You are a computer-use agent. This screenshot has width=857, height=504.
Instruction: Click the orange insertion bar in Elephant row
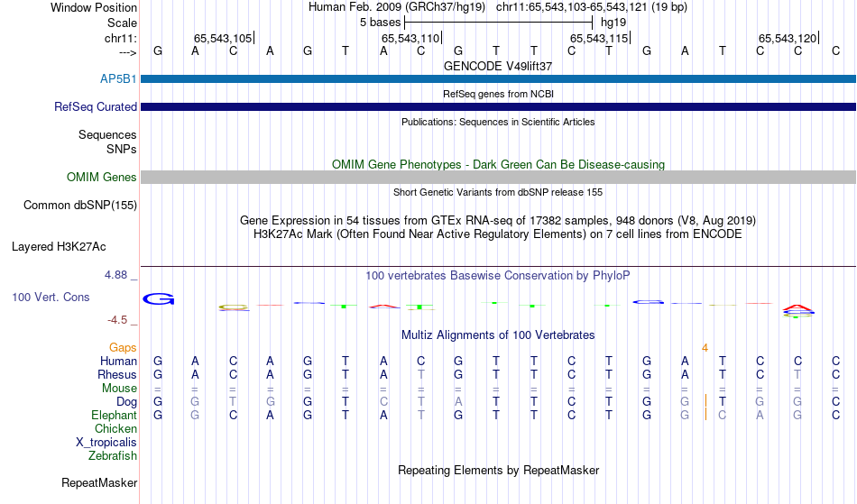[x=705, y=415]
